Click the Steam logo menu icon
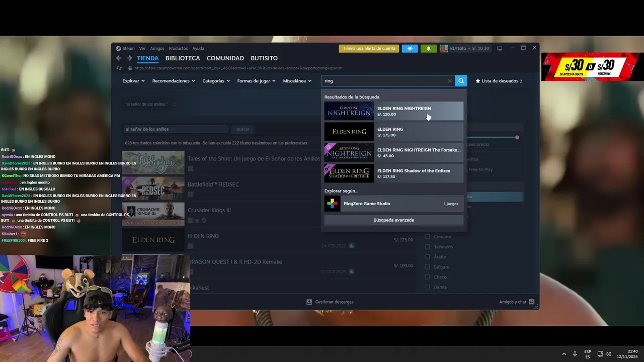Image resolution: width=644 pixels, height=362 pixels. tap(118, 49)
